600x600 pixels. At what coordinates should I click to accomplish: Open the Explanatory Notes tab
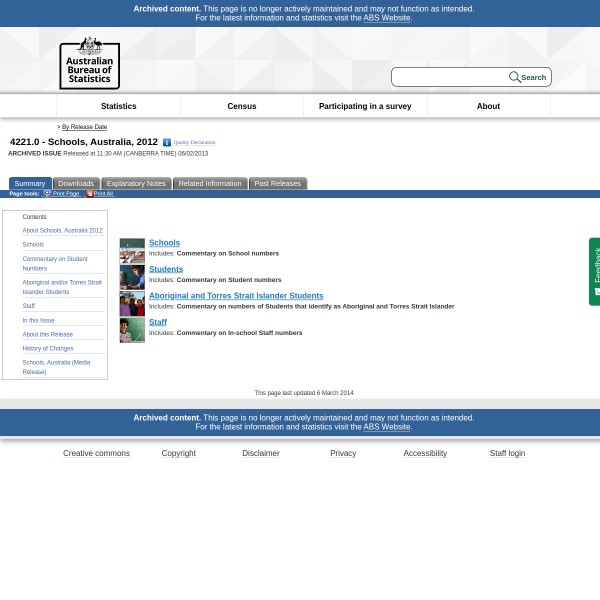(x=136, y=183)
